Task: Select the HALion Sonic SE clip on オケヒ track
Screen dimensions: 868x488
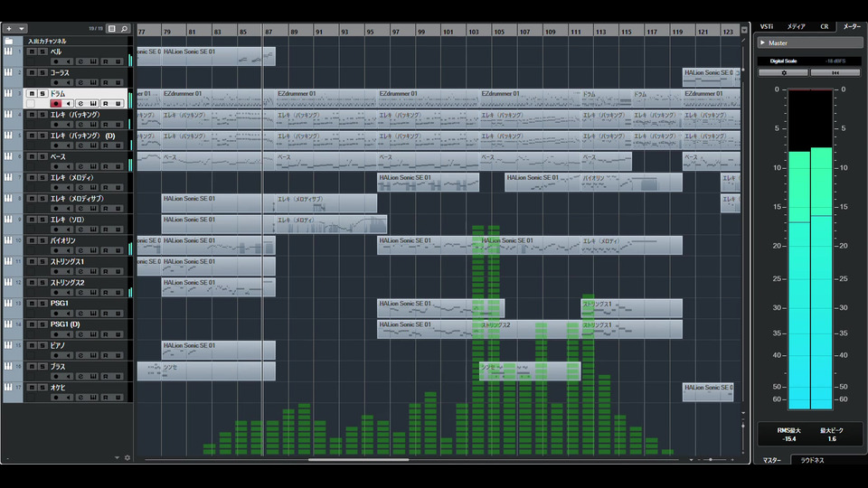Action: click(x=708, y=392)
